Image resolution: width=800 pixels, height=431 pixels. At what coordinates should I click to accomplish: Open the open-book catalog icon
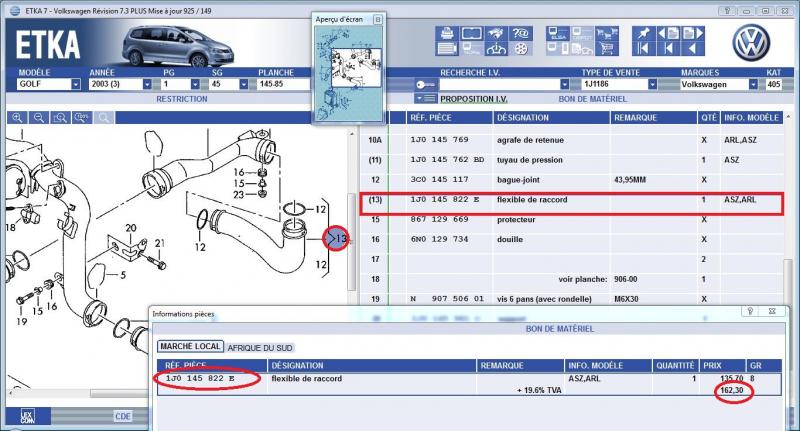(x=471, y=34)
